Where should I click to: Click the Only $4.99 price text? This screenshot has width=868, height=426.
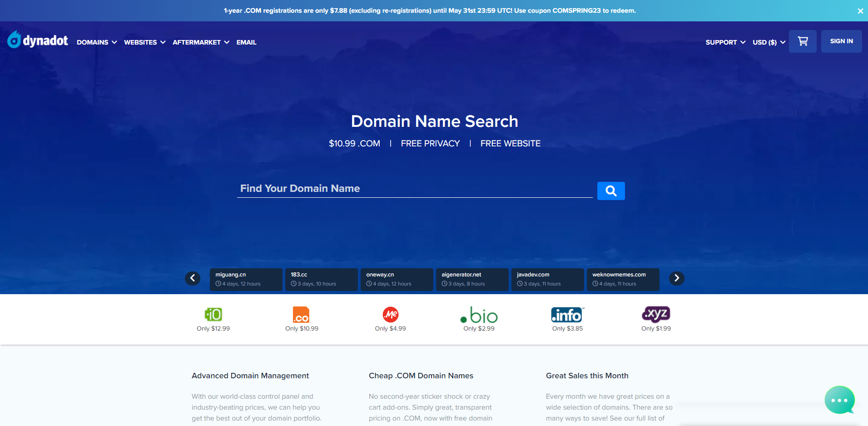pyautogui.click(x=391, y=329)
